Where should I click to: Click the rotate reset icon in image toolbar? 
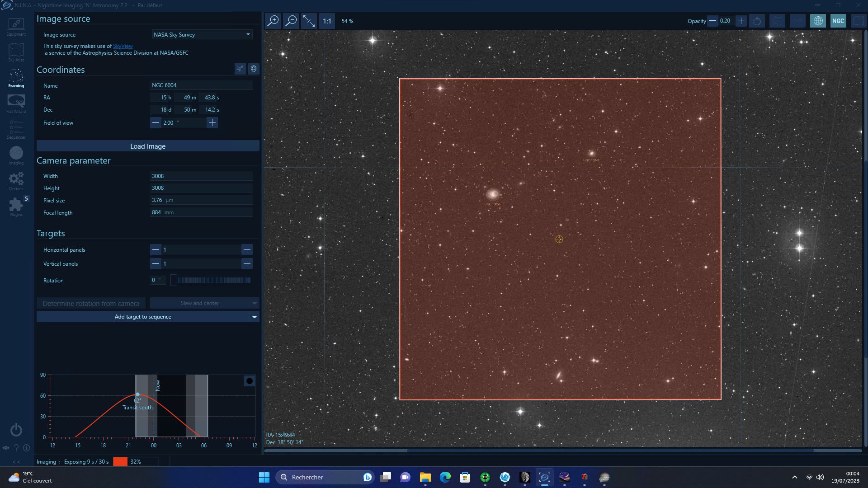tap(757, 21)
